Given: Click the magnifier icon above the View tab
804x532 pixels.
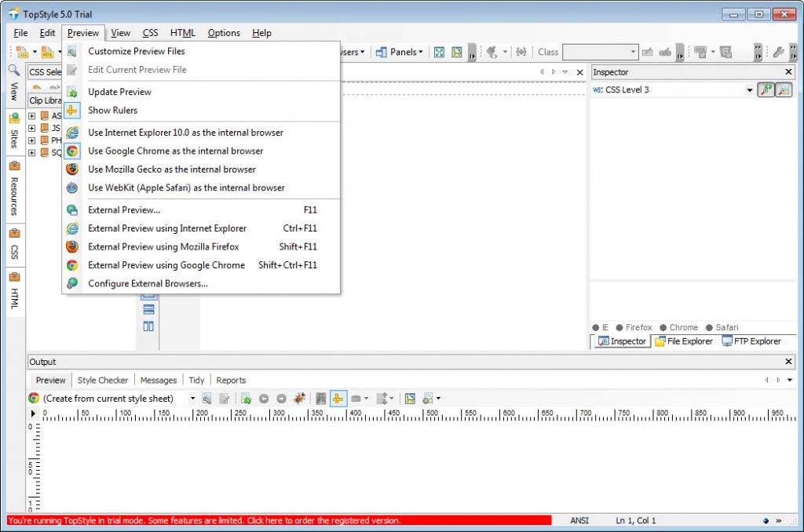Looking at the screenshot, I should coord(14,71).
